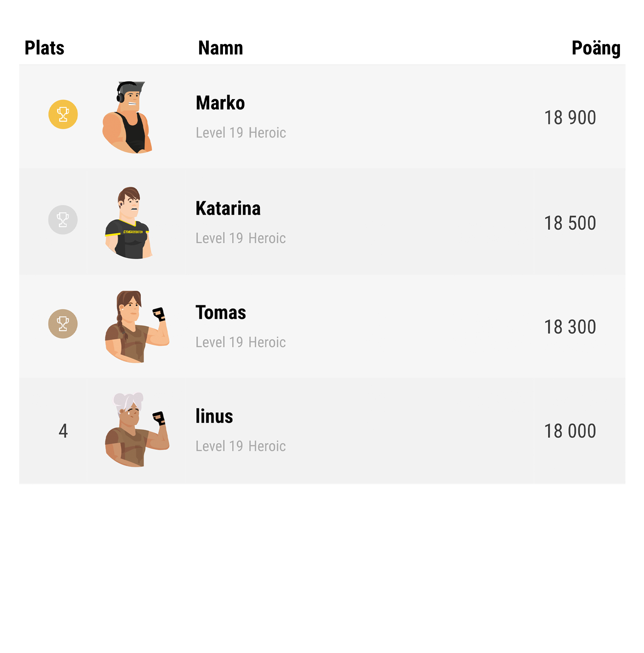The width and height of the screenshot is (644, 653).
Task: Click the rank number 4 for linus
Action: pyautogui.click(x=63, y=431)
